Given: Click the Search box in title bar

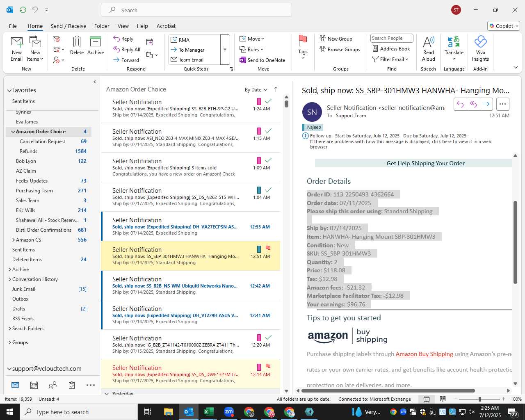Looking at the screenshot, I should (196, 10).
